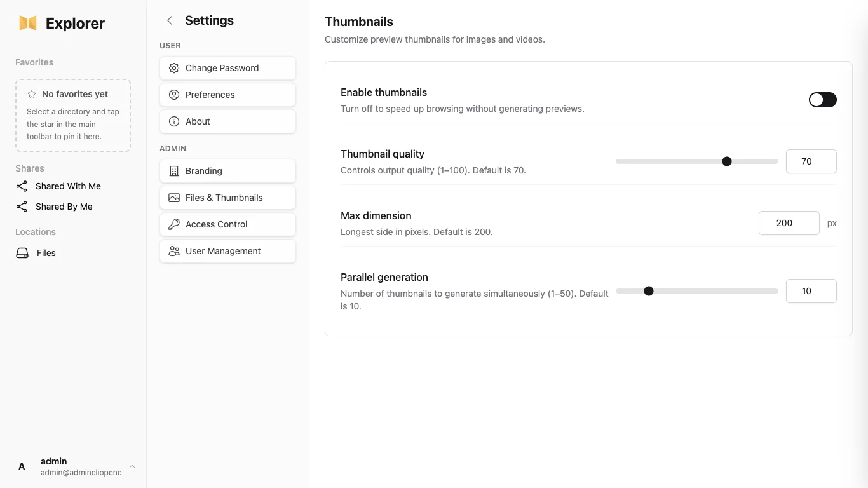
Task: Click the Explorer logo icon
Action: (28, 24)
